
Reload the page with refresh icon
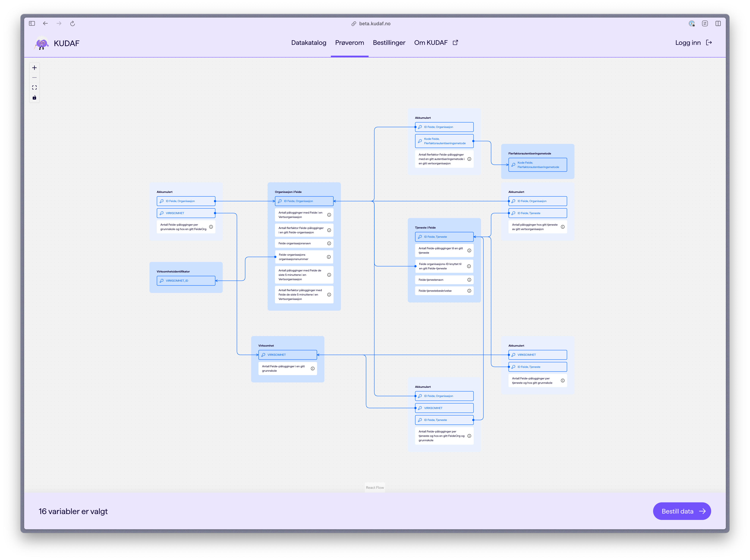pyautogui.click(x=73, y=23)
